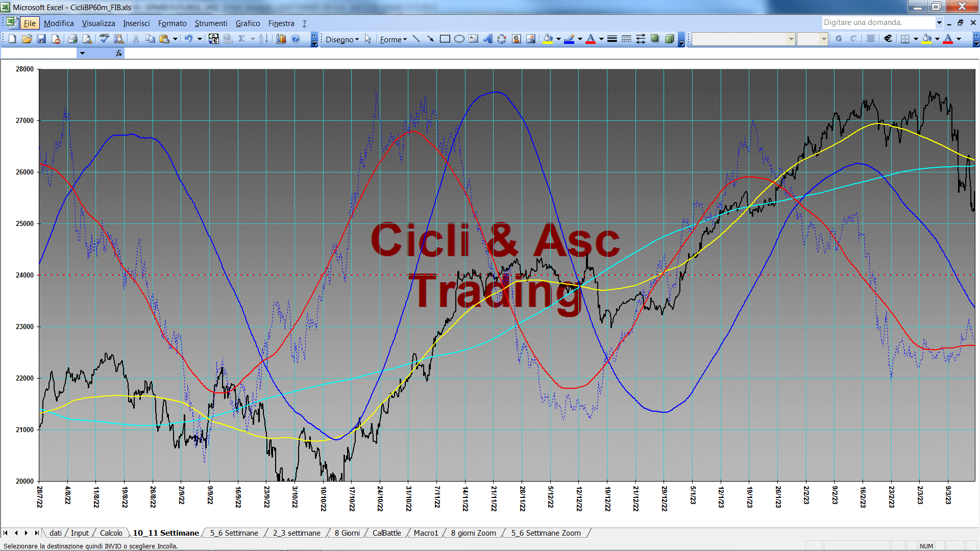Go to the first sheet tab with navigation arrow
This screenshot has width=980, height=551.
pos(6,533)
